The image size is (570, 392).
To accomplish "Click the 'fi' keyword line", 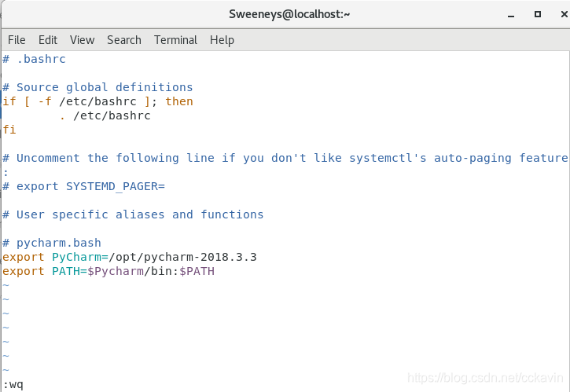I will click(x=9, y=130).
